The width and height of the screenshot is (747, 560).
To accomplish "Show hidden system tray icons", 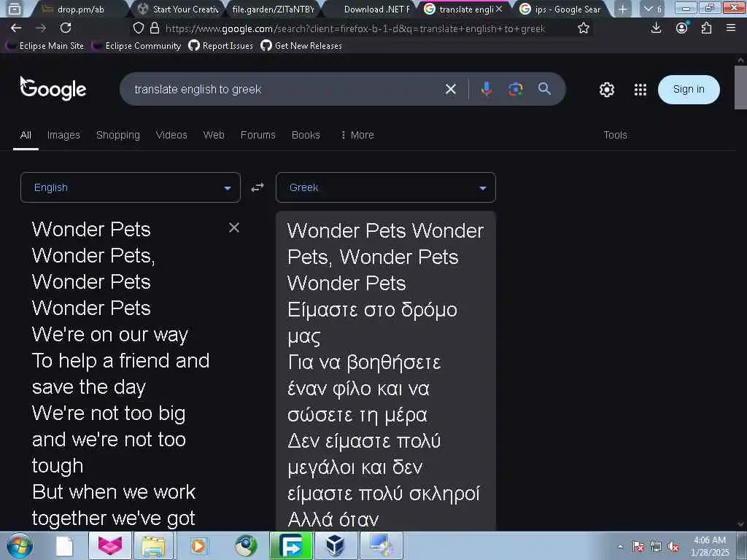I will [x=620, y=547].
